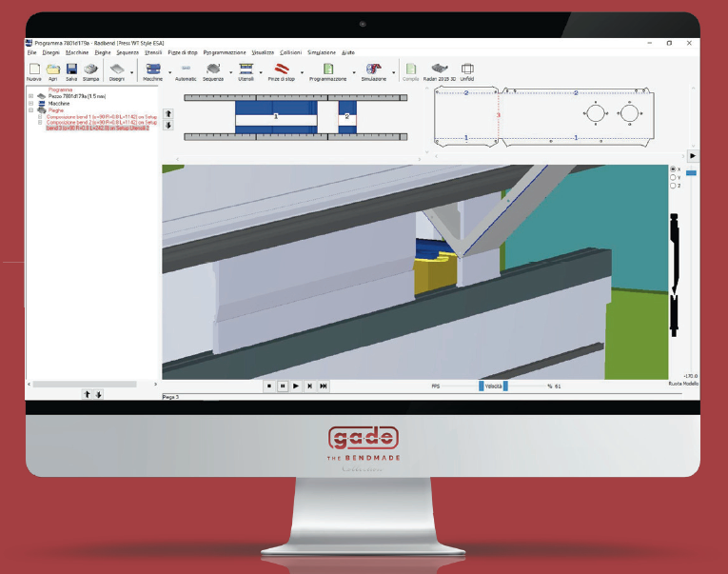728x574 pixels.
Task: Select the Y axis radio button
Action: coord(674,177)
